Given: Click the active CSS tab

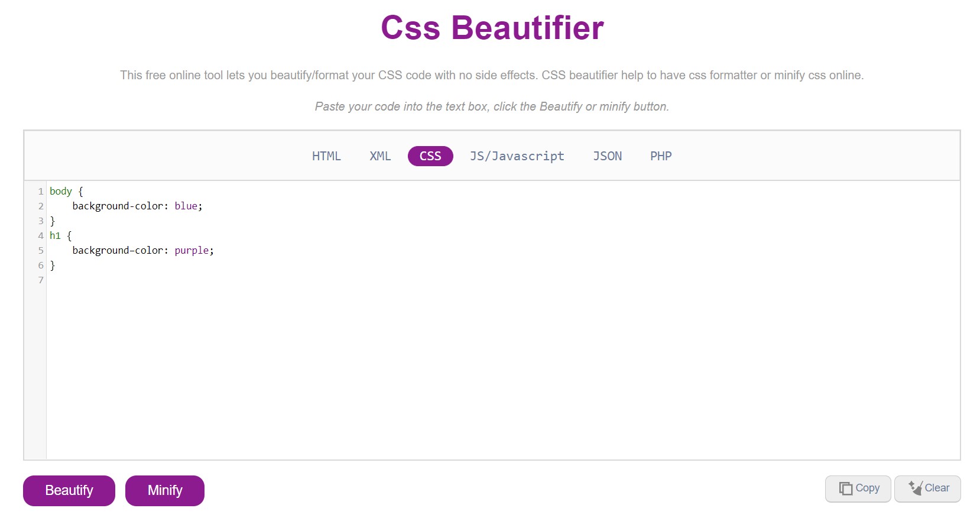Looking at the screenshot, I should 430,156.
